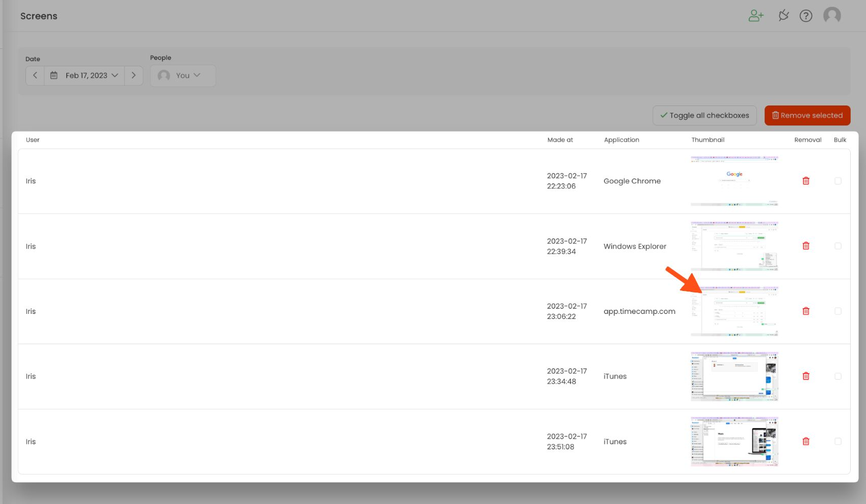Click the 'Screens' page title
This screenshot has height=504, width=866.
tap(39, 16)
